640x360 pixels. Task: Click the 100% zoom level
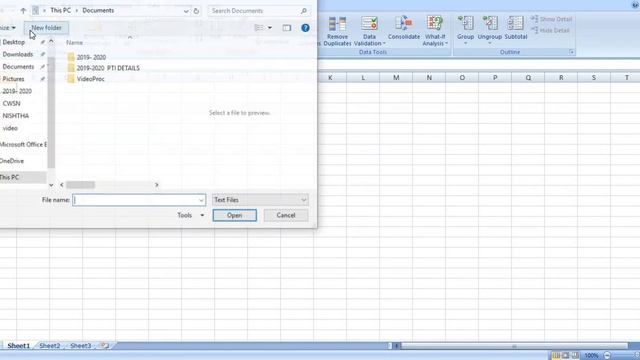click(591, 356)
